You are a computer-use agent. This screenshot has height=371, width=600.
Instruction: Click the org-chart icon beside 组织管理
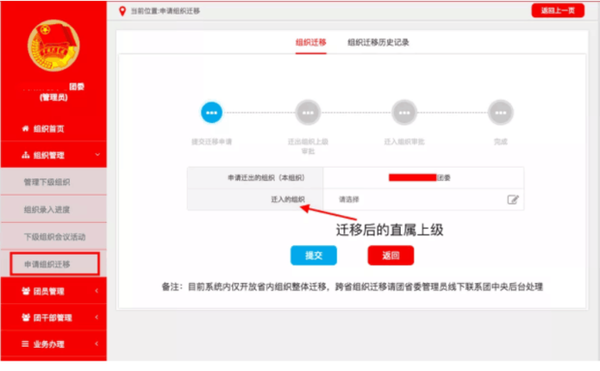tap(25, 155)
